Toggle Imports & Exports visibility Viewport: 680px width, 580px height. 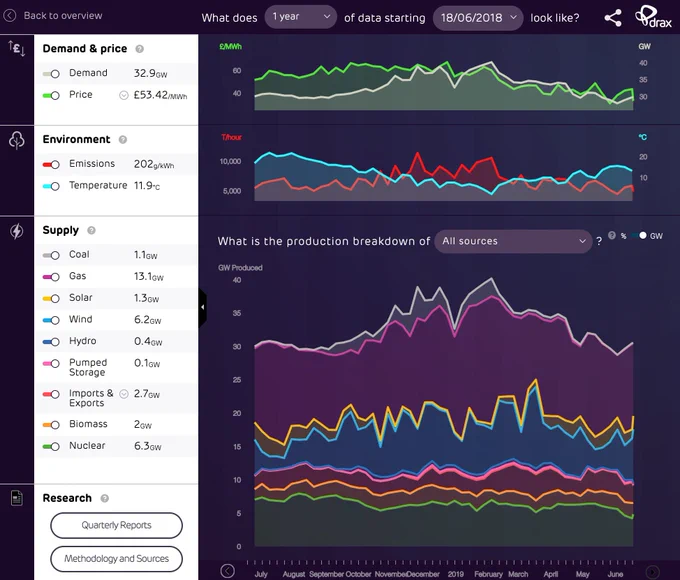[x=51, y=394]
